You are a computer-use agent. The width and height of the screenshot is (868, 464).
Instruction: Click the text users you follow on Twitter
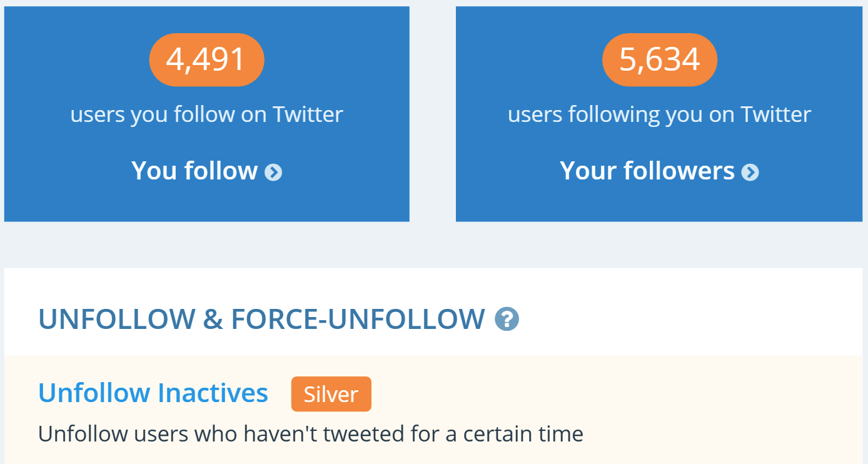[x=206, y=114]
